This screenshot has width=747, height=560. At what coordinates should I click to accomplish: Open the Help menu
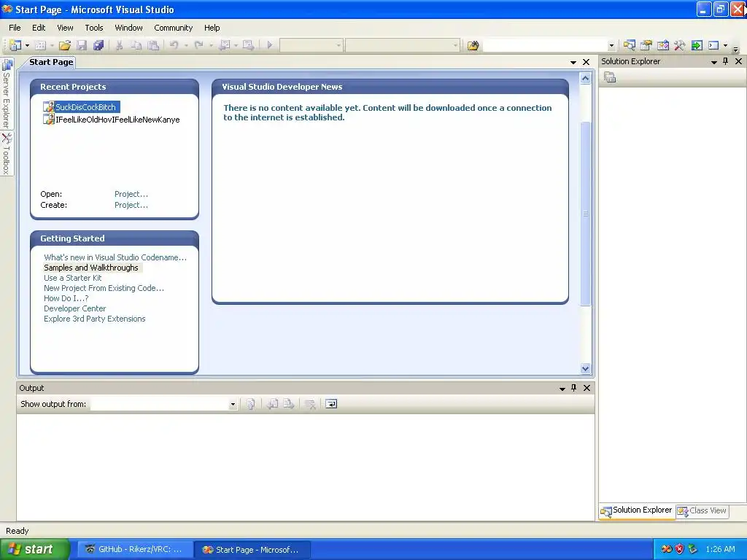coord(212,28)
